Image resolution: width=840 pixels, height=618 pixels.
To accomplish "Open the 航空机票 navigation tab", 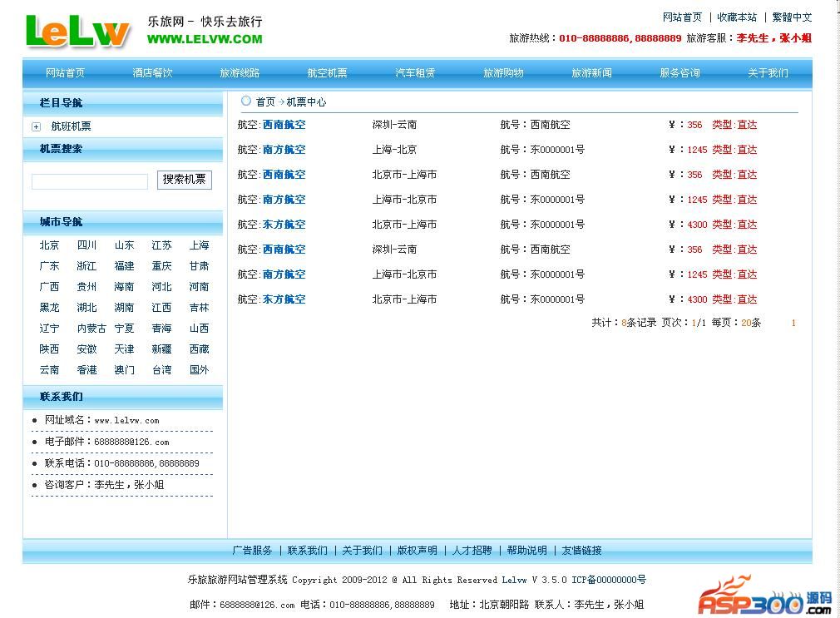I will click(x=327, y=73).
